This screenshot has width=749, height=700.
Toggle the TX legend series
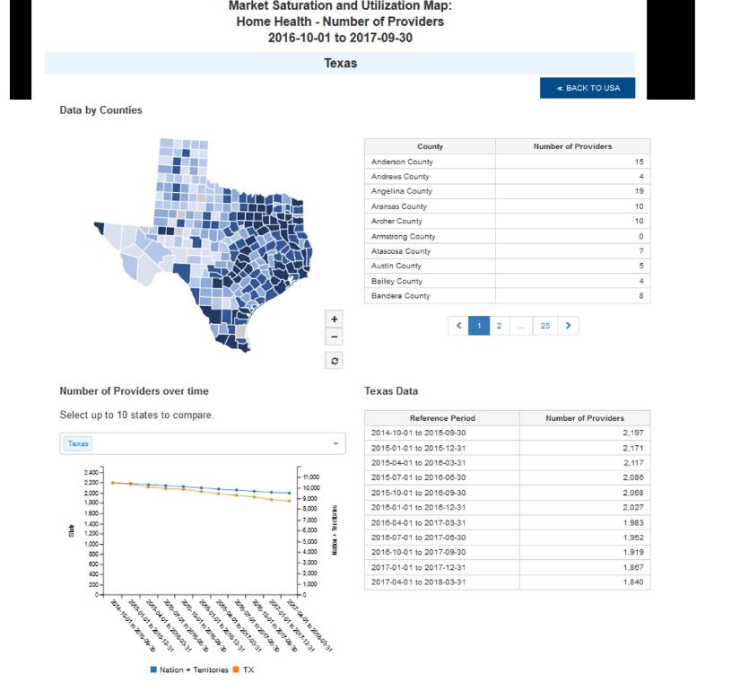click(x=242, y=669)
